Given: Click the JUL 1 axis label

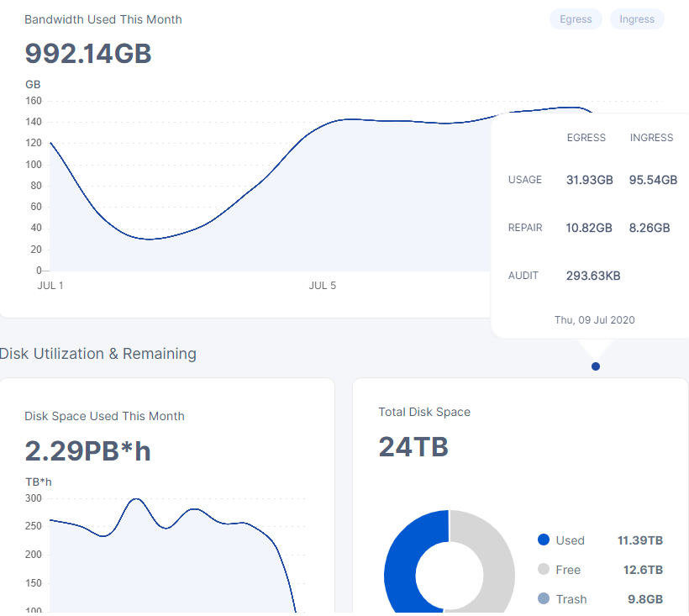Looking at the screenshot, I should pos(50,286).
